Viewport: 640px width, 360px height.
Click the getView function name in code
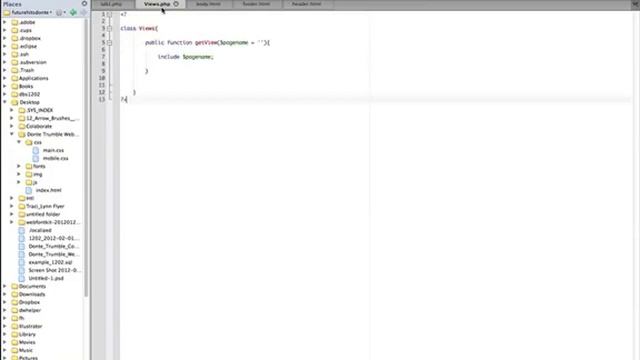(206, 42)
